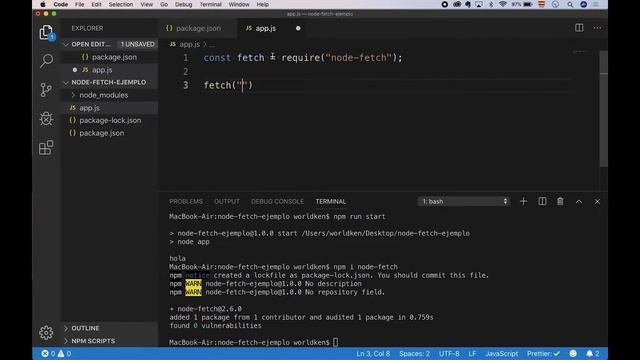Click line 1 in the code editor
The image size is (640, 360).
pyautogui.click(x=303, y=58)
